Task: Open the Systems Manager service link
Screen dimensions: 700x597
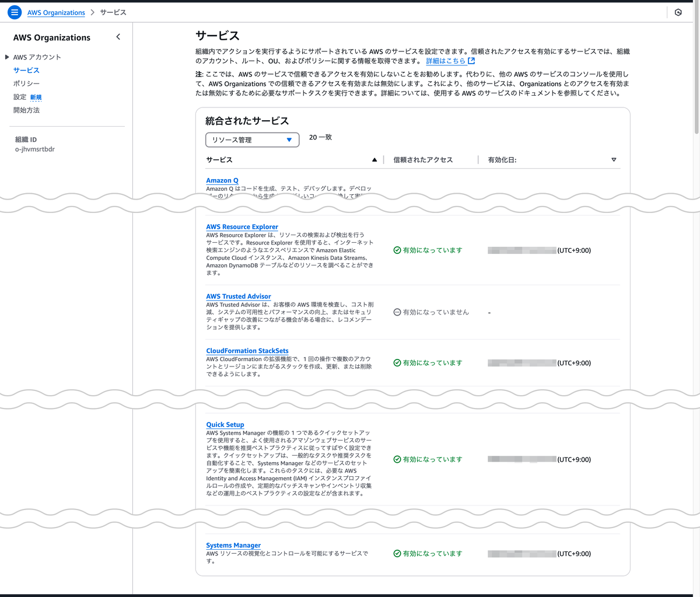Action: click(x=233, y=546)
